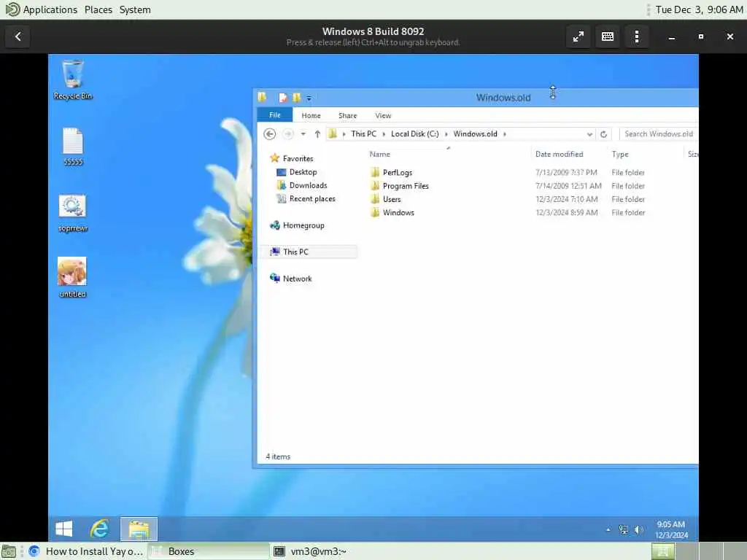Select the 55555 text file icon
Image resolution: width=747 pixels, height=560 pixels.
[73, 147]
